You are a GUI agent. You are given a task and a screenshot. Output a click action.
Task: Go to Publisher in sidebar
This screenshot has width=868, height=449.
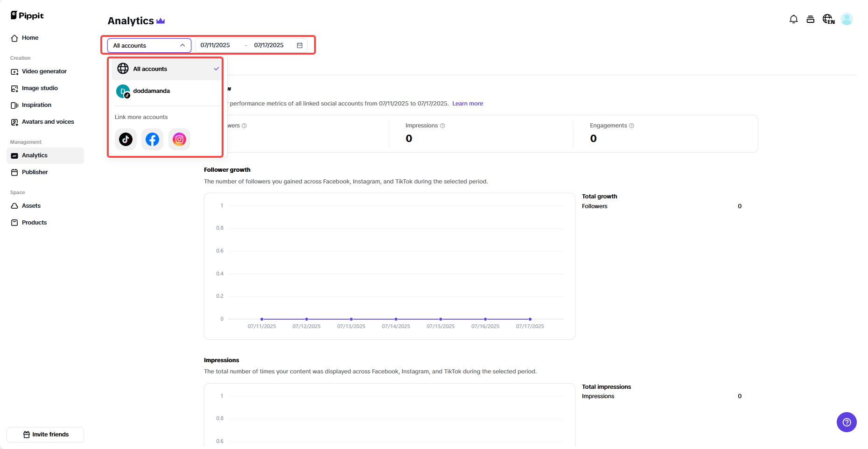point(35,172)
